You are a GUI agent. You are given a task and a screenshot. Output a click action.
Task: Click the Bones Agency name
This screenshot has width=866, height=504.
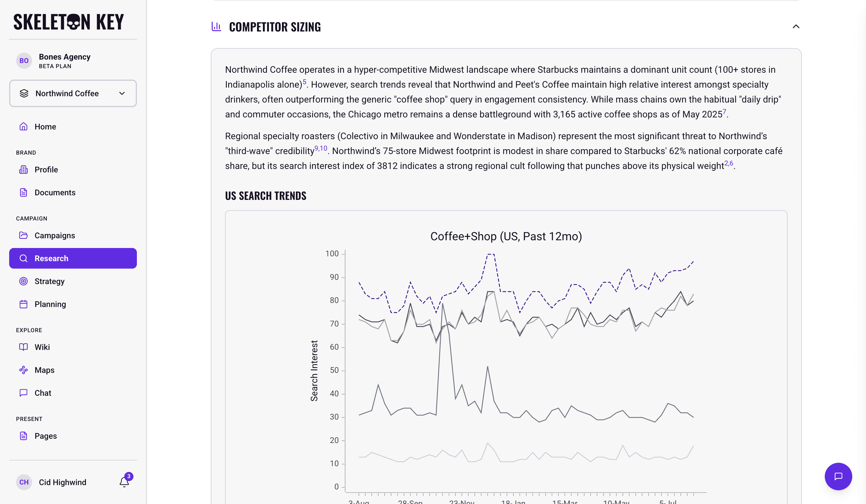(65, 57)
